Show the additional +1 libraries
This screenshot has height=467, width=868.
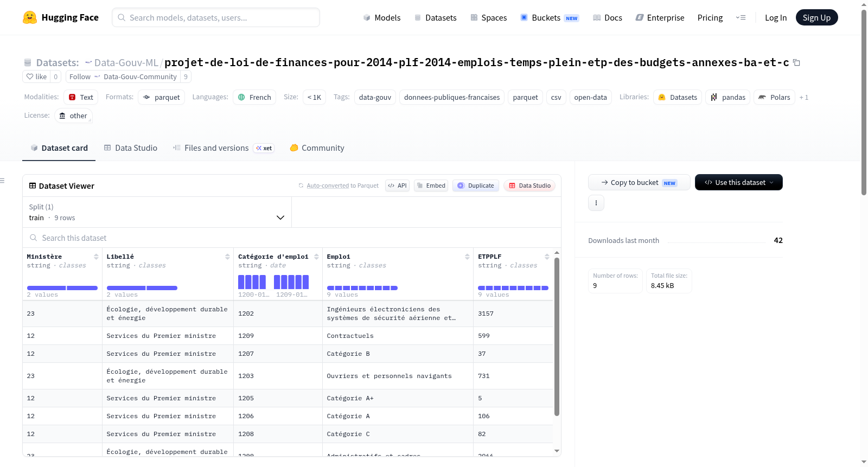(804, 98)
